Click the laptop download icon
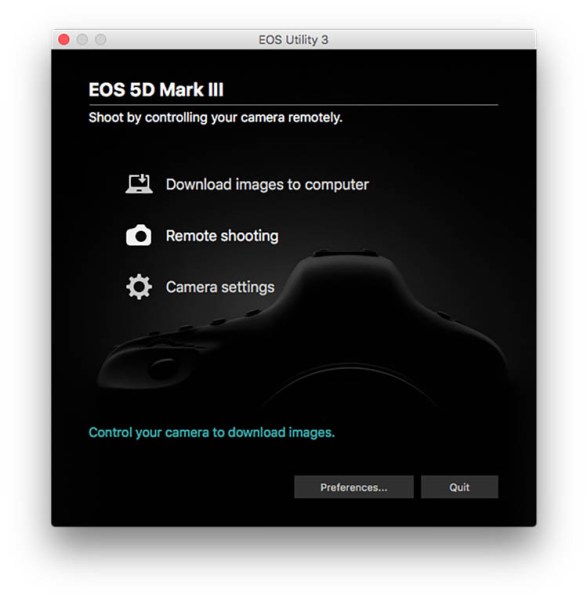 coord(139,184)
